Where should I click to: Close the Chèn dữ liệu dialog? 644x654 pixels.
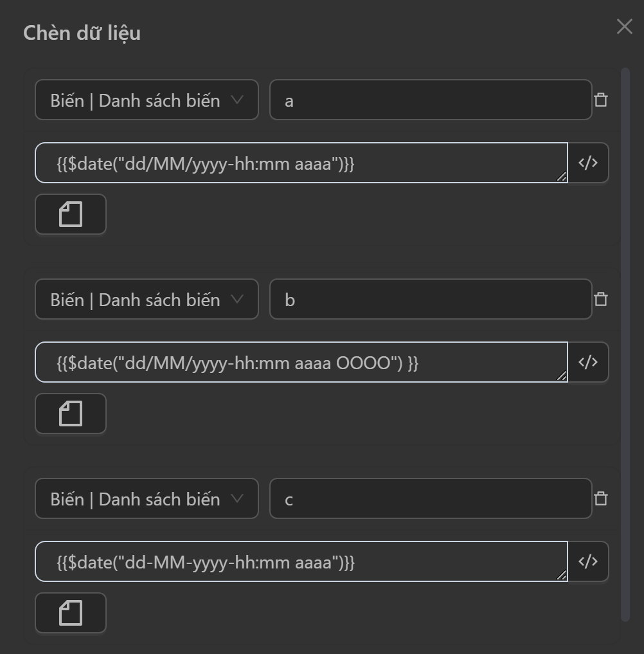tap(624, 26)
